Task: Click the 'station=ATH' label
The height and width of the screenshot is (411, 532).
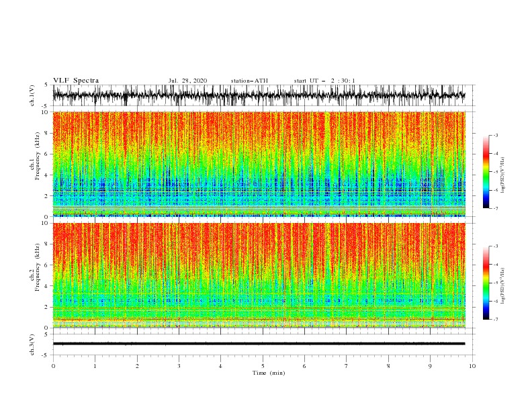Action: click(249, 81)
